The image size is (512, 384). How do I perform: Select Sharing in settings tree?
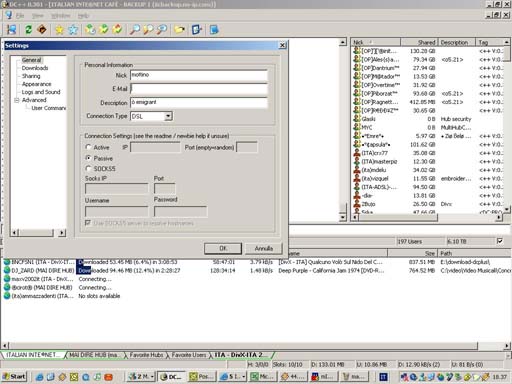(x=31, y=76)
